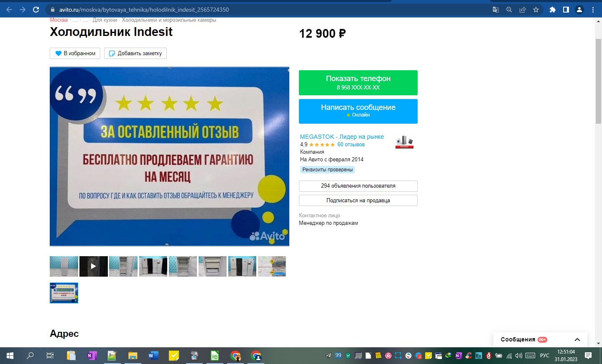Viewport: 602px width, 364px height.
Task: Open the Chrome profile avatar
Action: (x=579, y=10)
